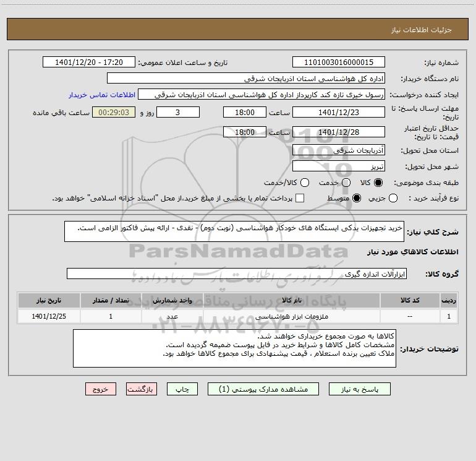Screen dimensions: 476x461
Task: Click the تعداد / مقدار column header
Action: point(111,300)
